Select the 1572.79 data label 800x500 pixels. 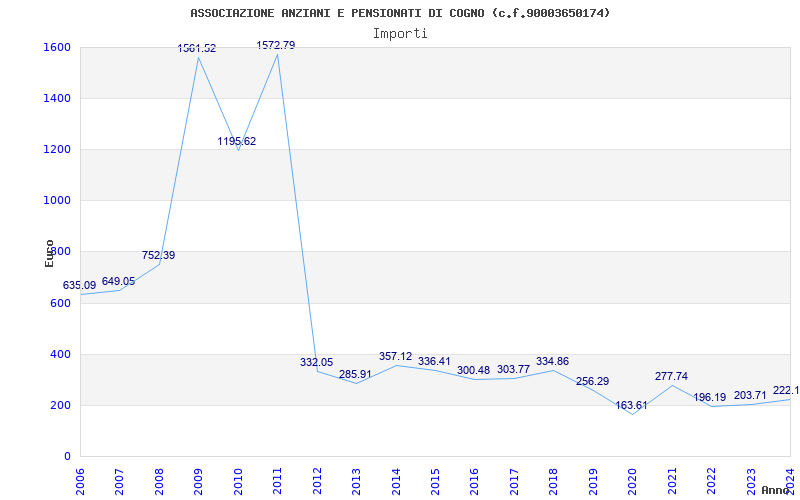point(276,45)
